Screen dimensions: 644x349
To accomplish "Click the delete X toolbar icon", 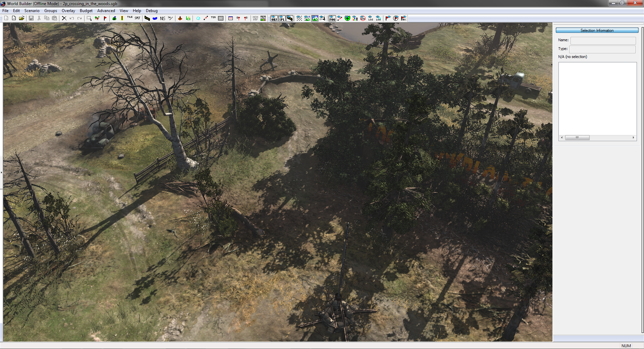I will coord(64,18).
